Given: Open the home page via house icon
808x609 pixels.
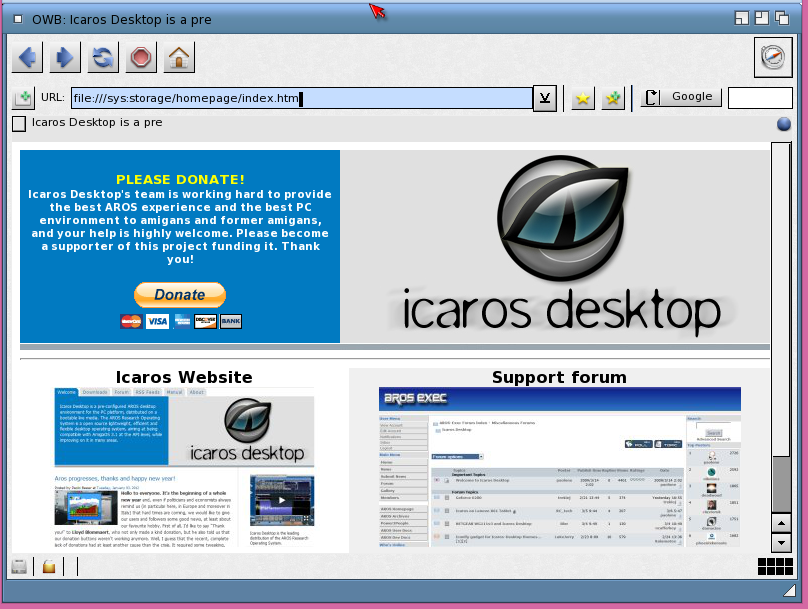Looking at the screenshot, I should [x=179, y=57].
